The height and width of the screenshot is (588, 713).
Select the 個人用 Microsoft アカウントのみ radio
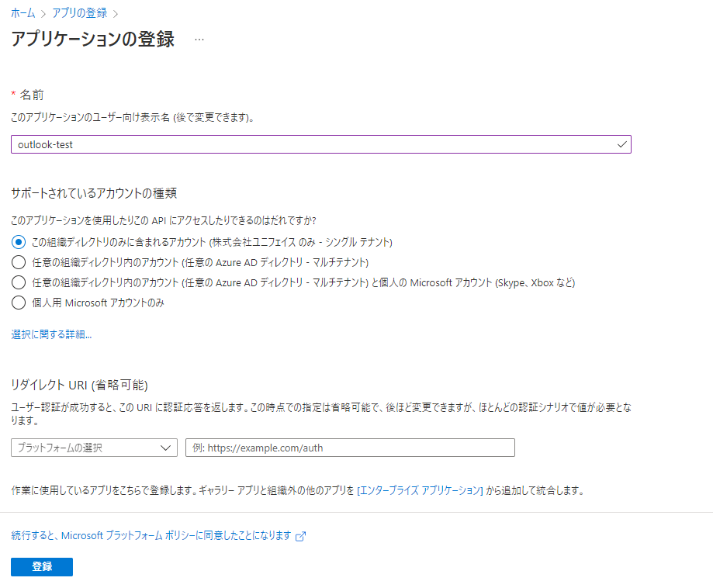19,303
